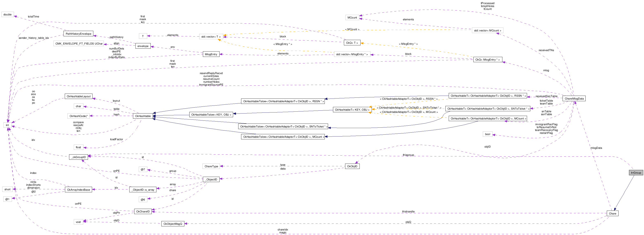Viewport: 644px width, 235px height.
Task: Click the std::vector< MCount > node
Action: pyautogui.click(x=487, y=30)
